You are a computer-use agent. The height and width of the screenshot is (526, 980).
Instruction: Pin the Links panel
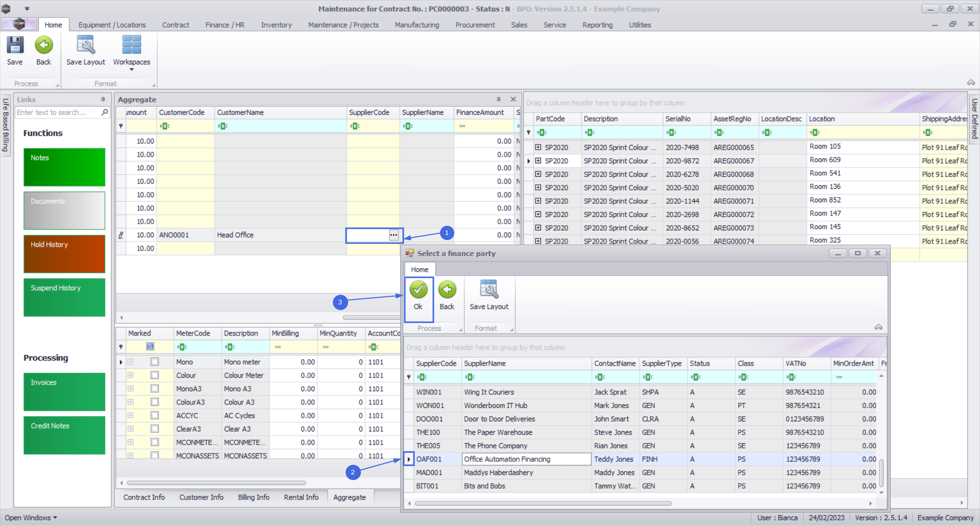point(103,100)
